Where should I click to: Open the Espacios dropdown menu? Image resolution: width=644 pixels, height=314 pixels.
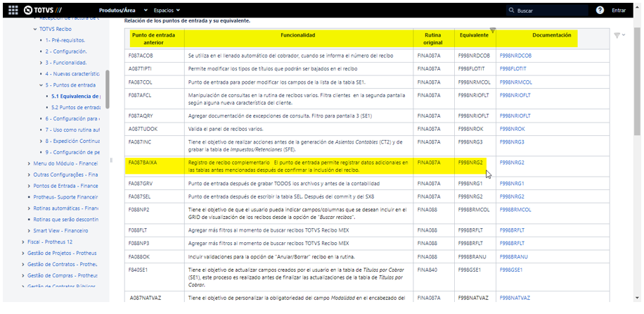[167, 11]
